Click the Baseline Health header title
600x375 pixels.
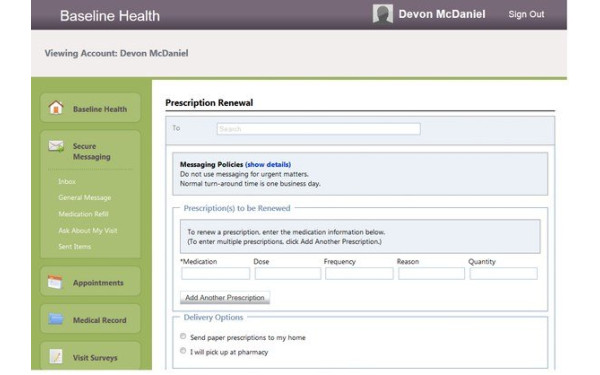[110, 16]
